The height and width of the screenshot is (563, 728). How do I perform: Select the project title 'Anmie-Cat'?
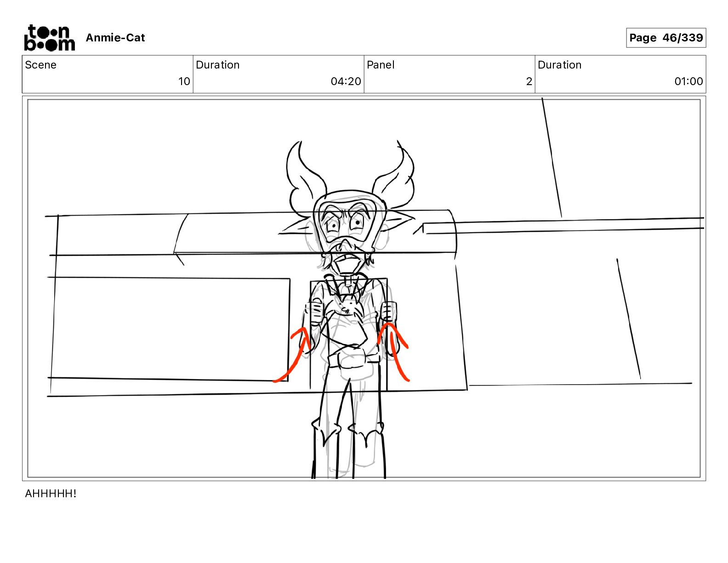tap(115, 38)
